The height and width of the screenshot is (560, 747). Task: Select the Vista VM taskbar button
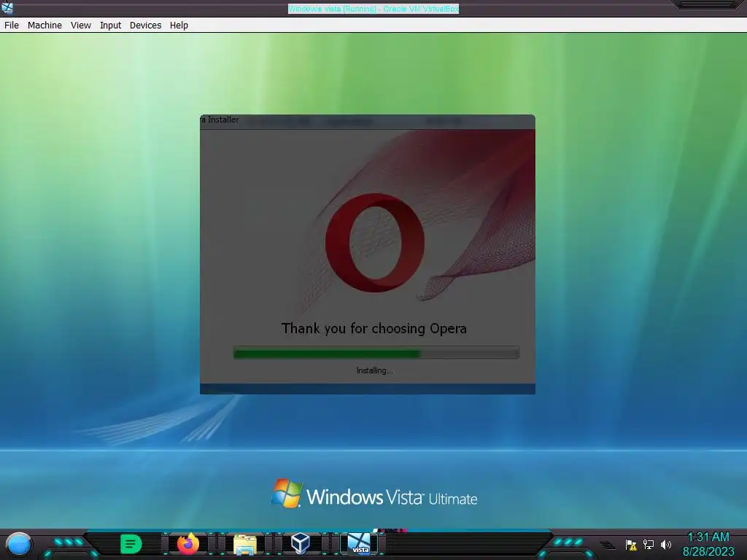pos(359,544)
